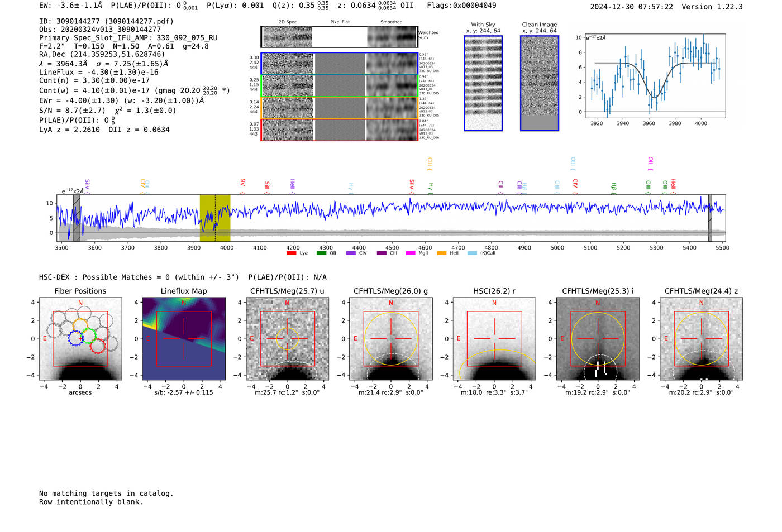Click the orange fiber circle in Fiber Positions

(x=80, y=325)
